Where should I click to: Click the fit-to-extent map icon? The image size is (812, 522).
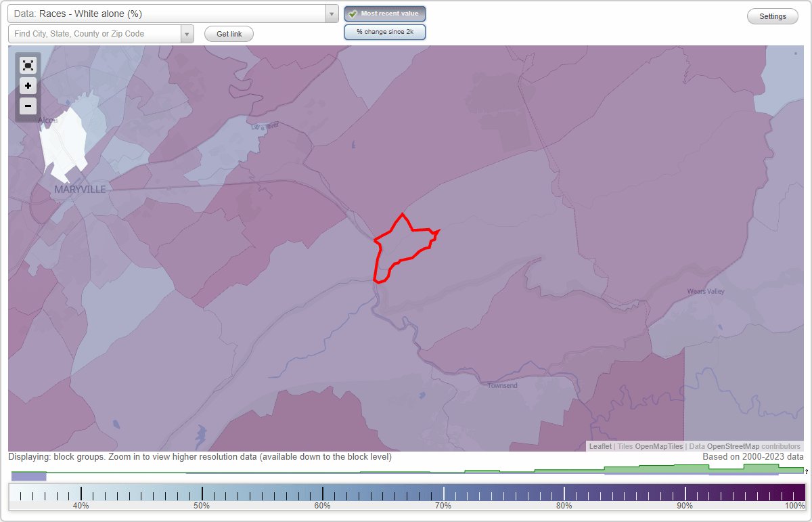(28, 65)
